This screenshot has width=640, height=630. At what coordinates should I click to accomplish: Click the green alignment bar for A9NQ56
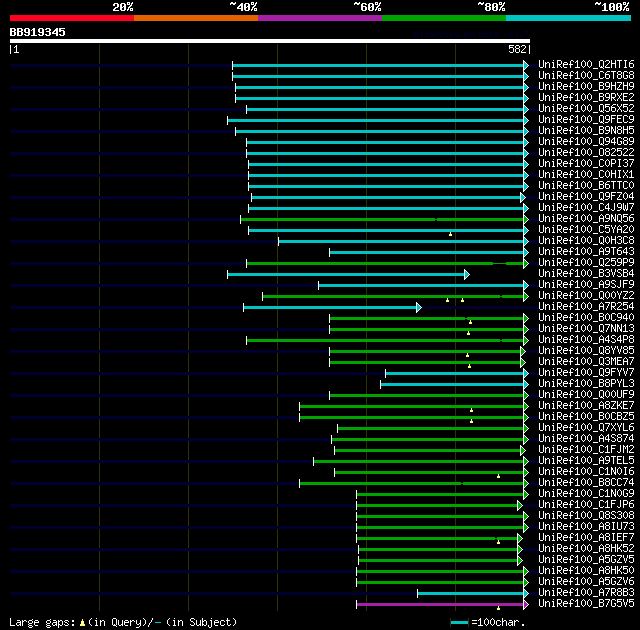point(382,220)
